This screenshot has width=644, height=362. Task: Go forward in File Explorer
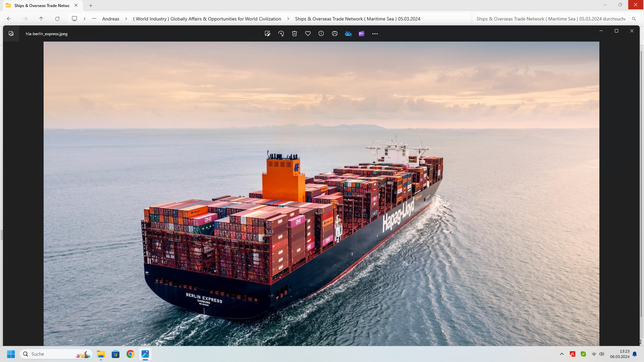pos(25,19)
